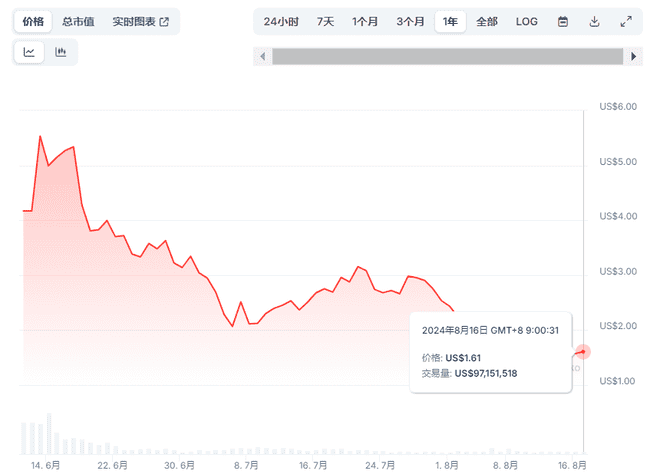The image size is (650, 474).
Task: Switch to line chart view
Action: (x=29, y=52)
